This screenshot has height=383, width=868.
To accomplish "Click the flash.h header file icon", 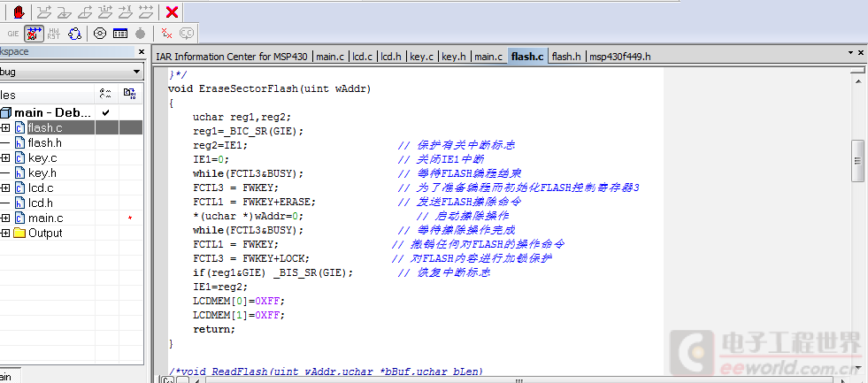I will [19, 142].
